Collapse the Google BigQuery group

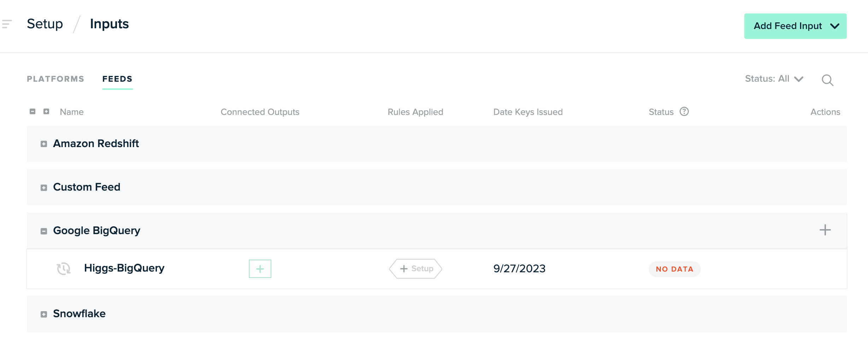pos(44,231)
